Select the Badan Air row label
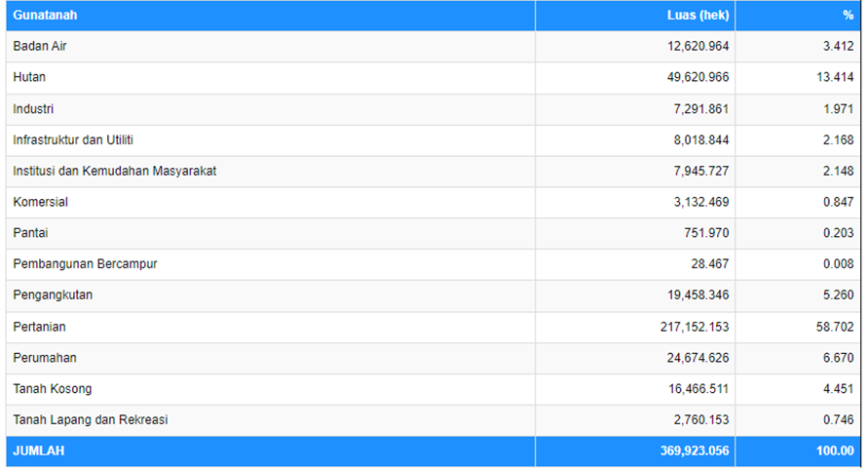Viewport: 868px width, 471px height. (40, 46)
